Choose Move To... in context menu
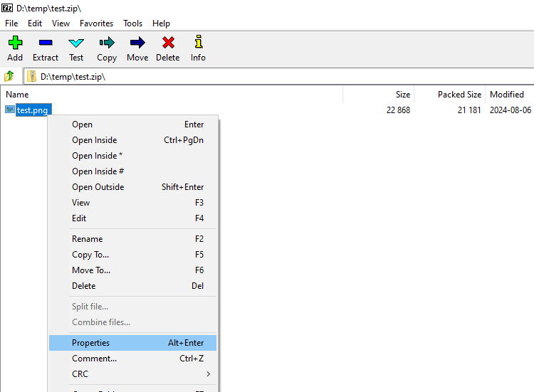 133,270
